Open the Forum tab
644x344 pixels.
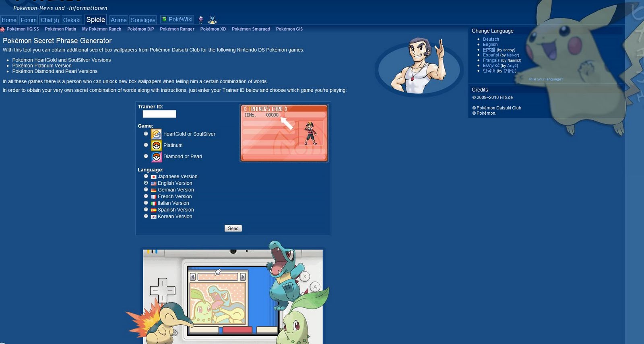[x=29, y=20]
